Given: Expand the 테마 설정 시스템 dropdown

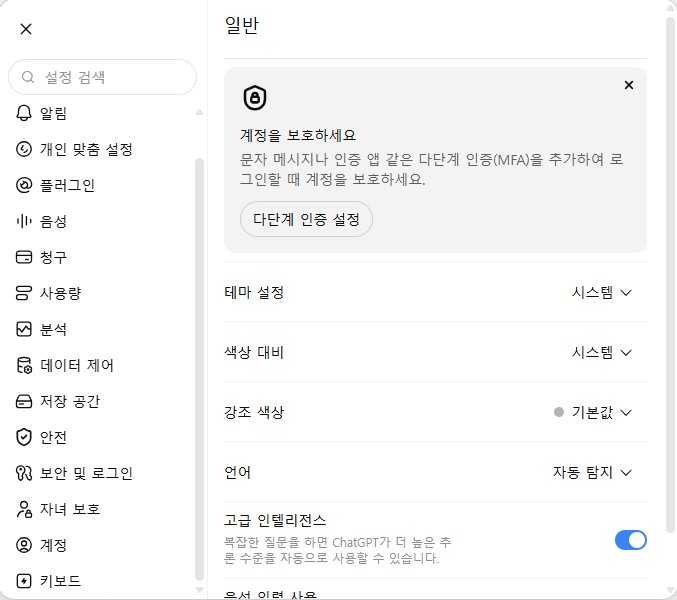Looking at the screenshot, I should [601, 293].
